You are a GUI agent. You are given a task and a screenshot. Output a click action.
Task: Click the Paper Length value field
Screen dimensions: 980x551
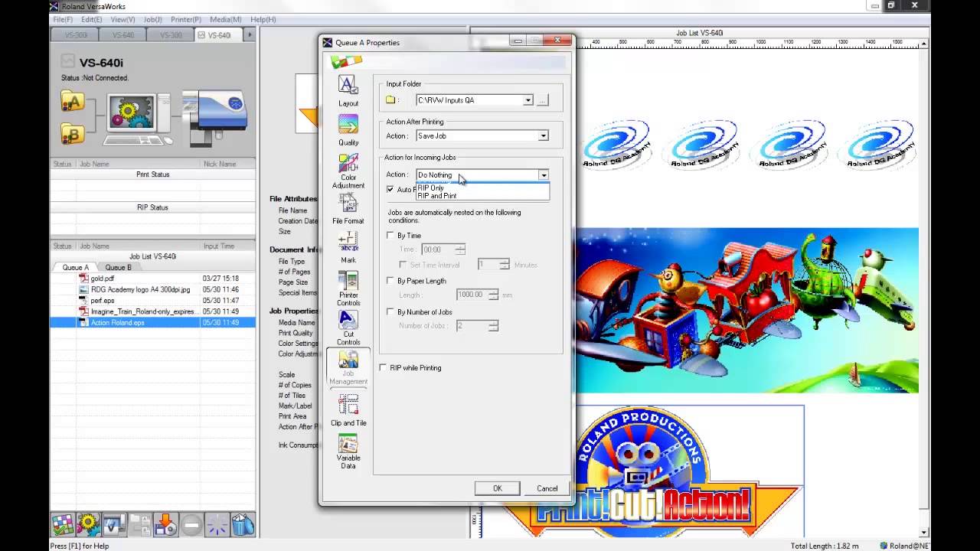(x=472, y=295)
